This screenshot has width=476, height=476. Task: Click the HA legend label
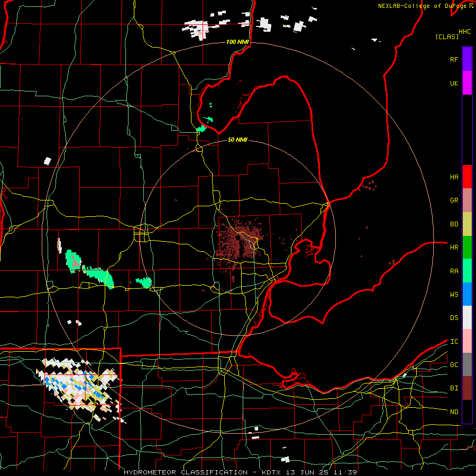[454, 177]
